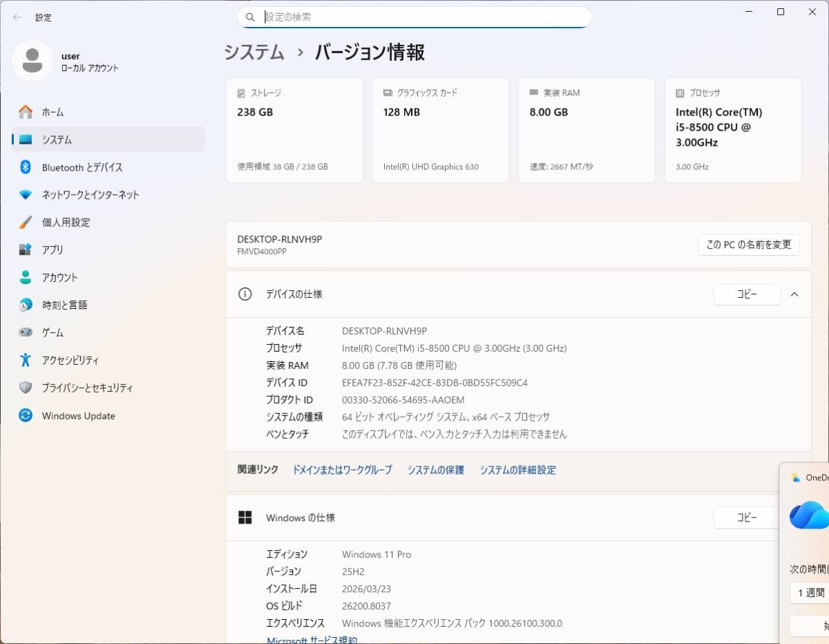Screen dimensions: 829x644
Task: Collapse the デバイスの仕様 section chevron
Action: click(x=794, y=294)
